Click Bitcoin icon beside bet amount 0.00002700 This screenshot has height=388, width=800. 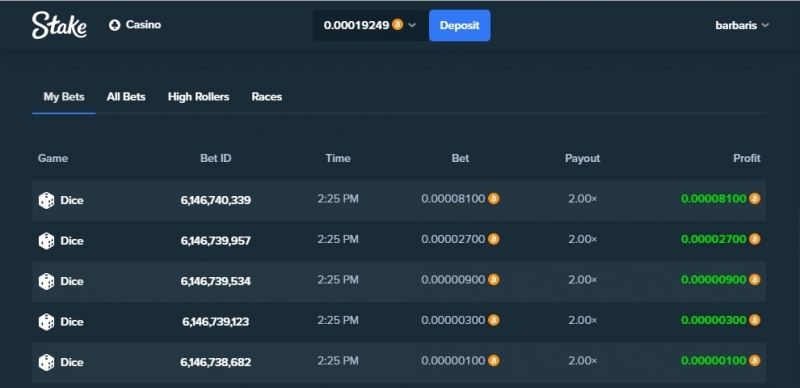[x=493, y=239]
